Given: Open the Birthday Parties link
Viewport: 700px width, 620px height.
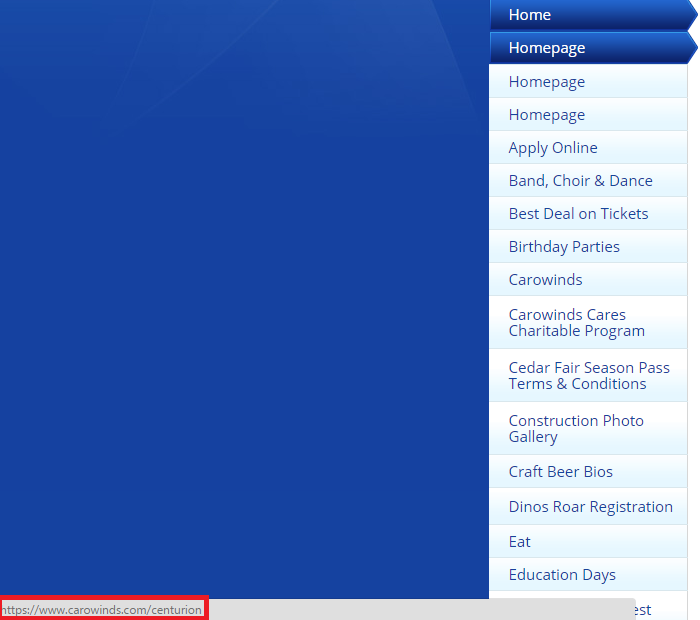Looking at the screenshot, I should pos(564,247).
